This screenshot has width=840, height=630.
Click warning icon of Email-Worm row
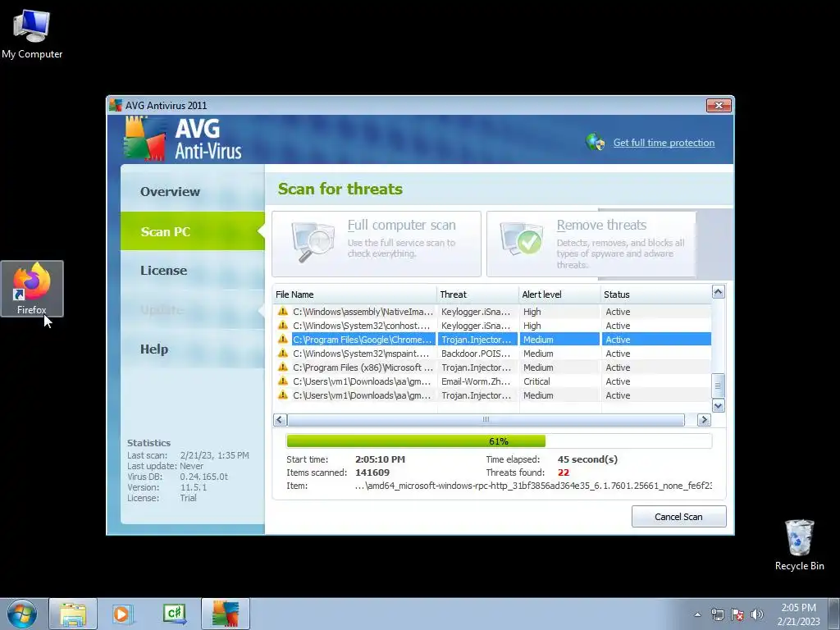click(x=283, y=381)
